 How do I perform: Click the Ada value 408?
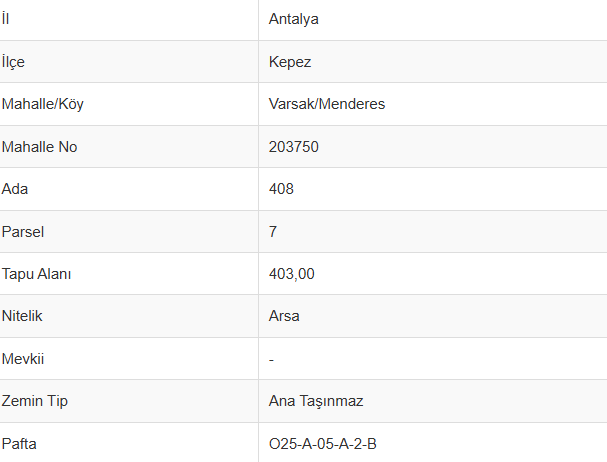click(282, 189)
